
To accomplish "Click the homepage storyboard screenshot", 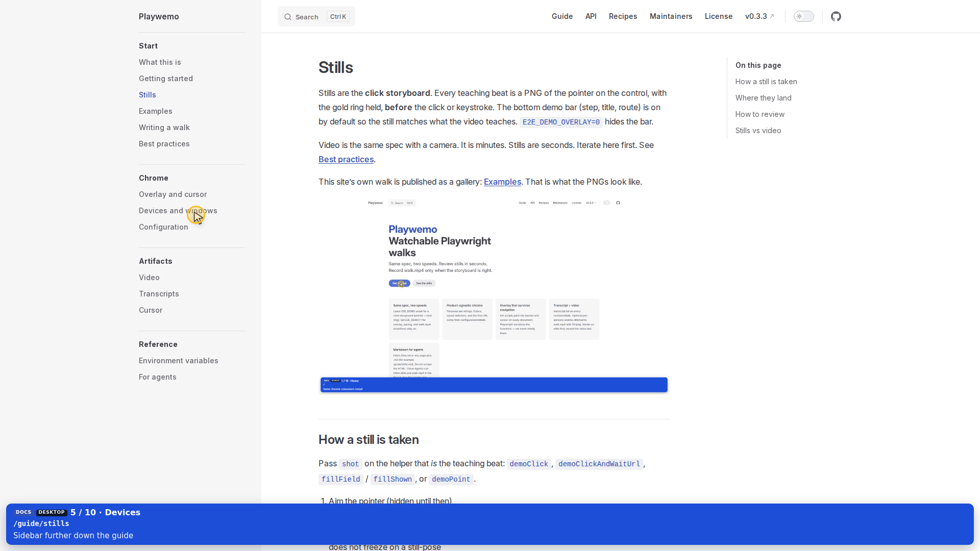I will tap(494, 295).
